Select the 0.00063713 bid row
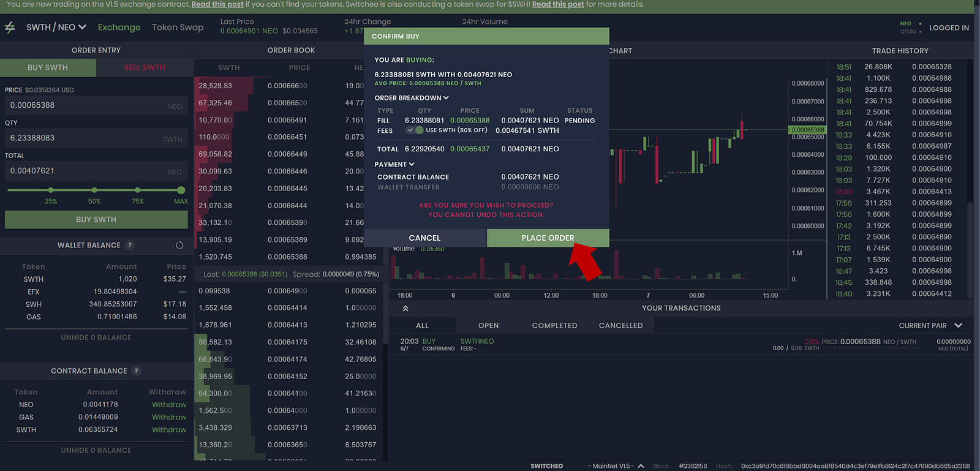Screen dimensions: 980x471 288,428
